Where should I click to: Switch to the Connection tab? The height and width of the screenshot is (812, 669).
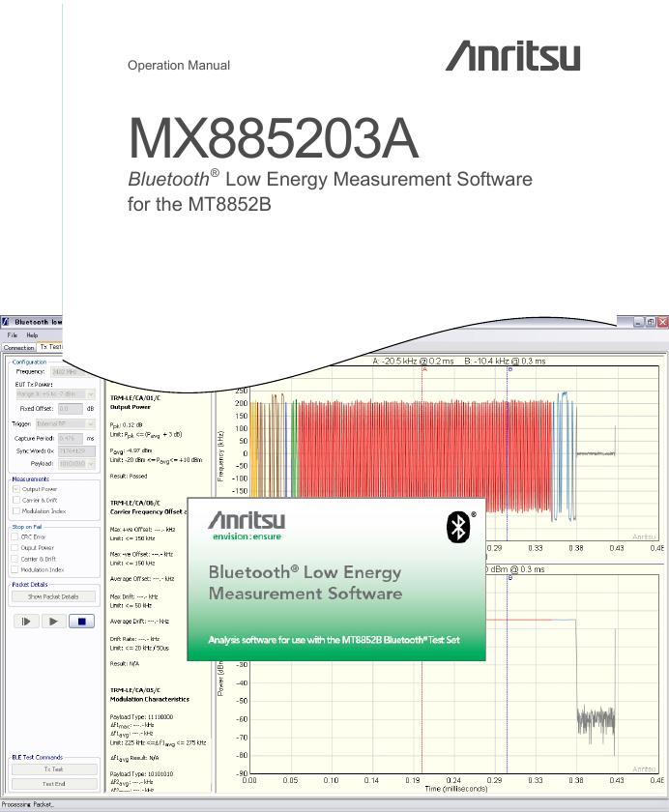[x=18, y=347]
